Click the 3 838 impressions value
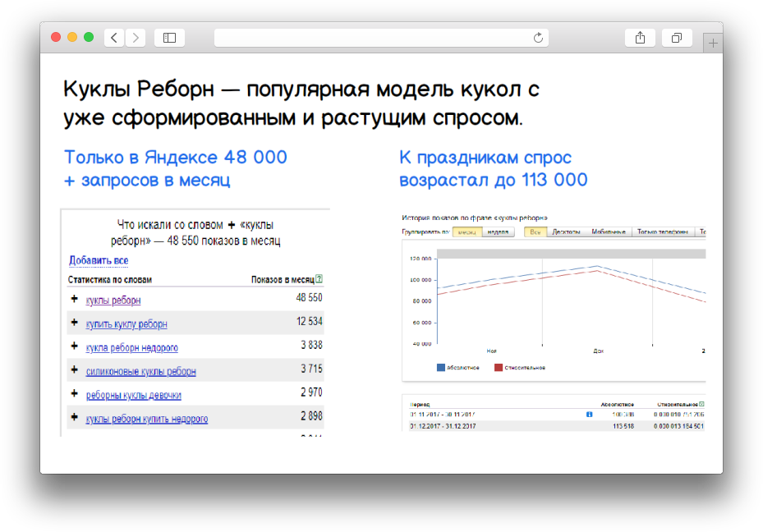 311,346
